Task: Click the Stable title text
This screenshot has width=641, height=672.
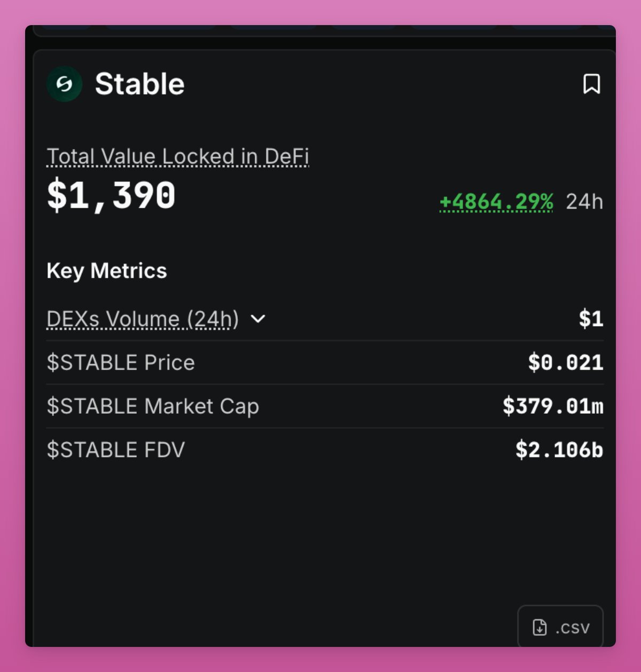Action: (x=139, y=84)
